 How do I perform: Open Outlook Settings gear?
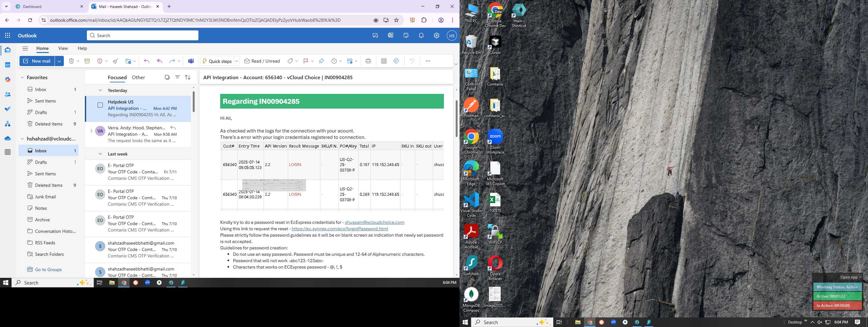point(436,35)
